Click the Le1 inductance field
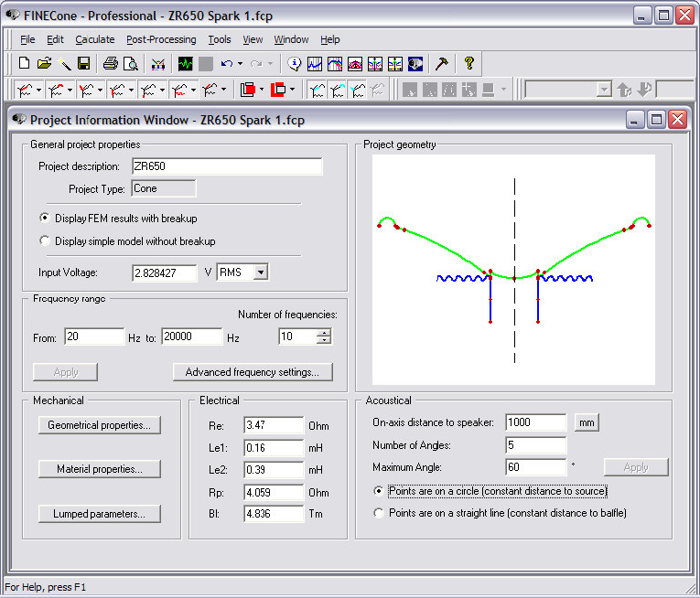Viewport: 700px width, 598px height. point(274,448)
